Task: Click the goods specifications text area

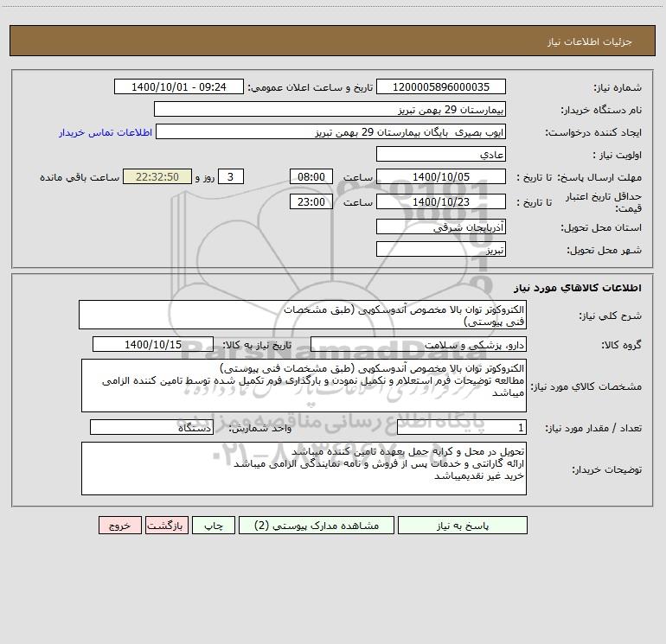Action: (304, 386)
